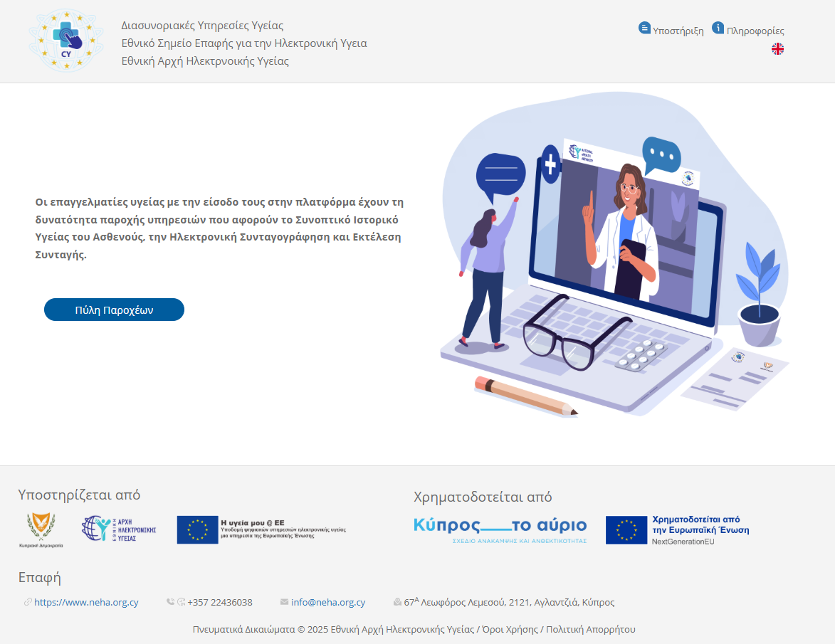This screenshot has width=835, height=644.
Task: Open the Πολιτική Απορρήτου privacy link
Action: click(590, 629)
